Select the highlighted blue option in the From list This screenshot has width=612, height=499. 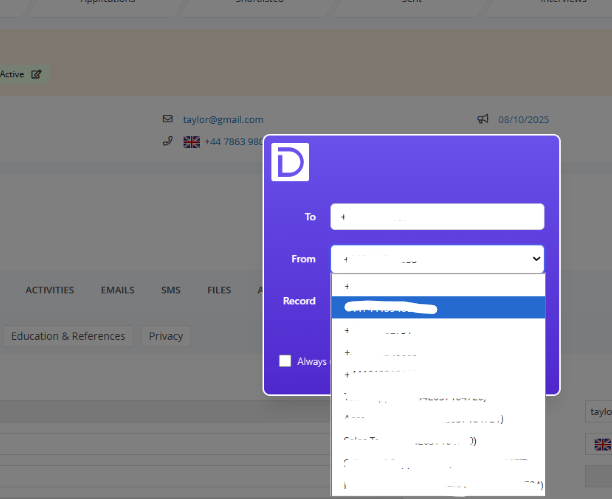click(438, 308)
